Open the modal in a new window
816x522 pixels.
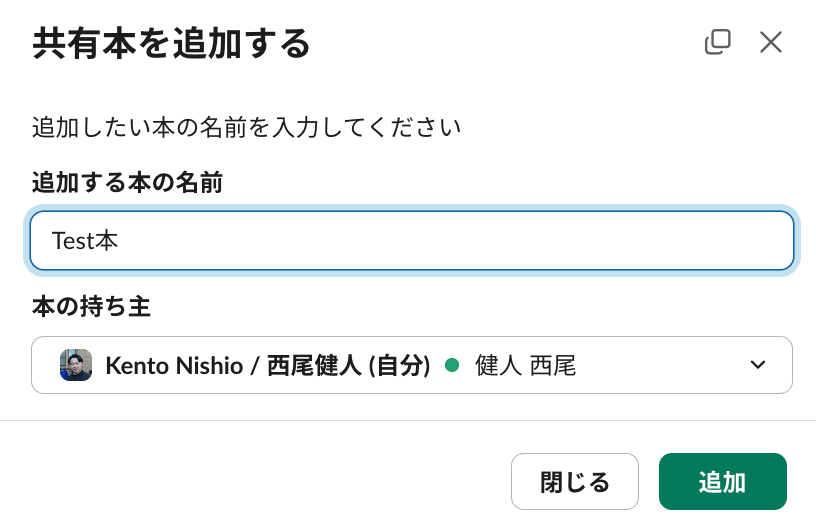click(x=718, y=42)
